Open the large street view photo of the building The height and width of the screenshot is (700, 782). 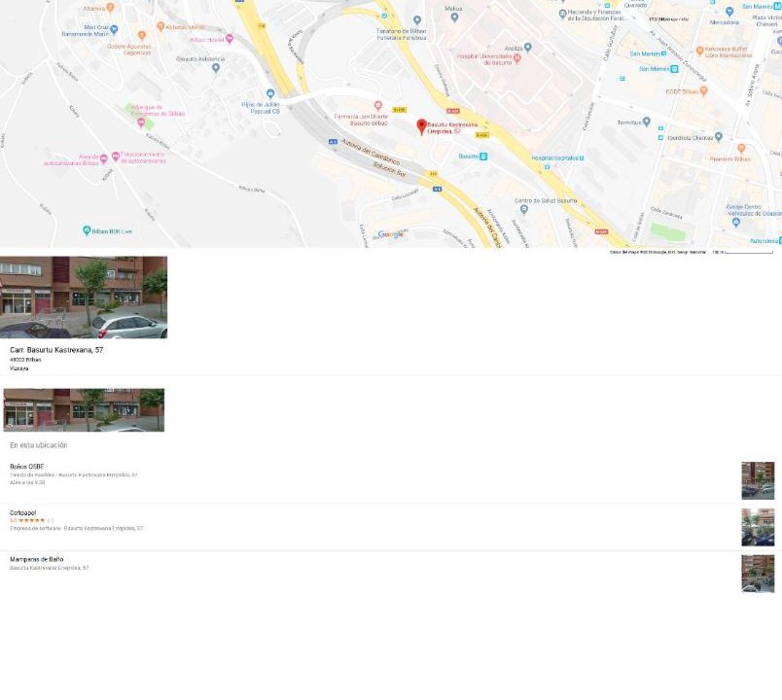point(84,297)
